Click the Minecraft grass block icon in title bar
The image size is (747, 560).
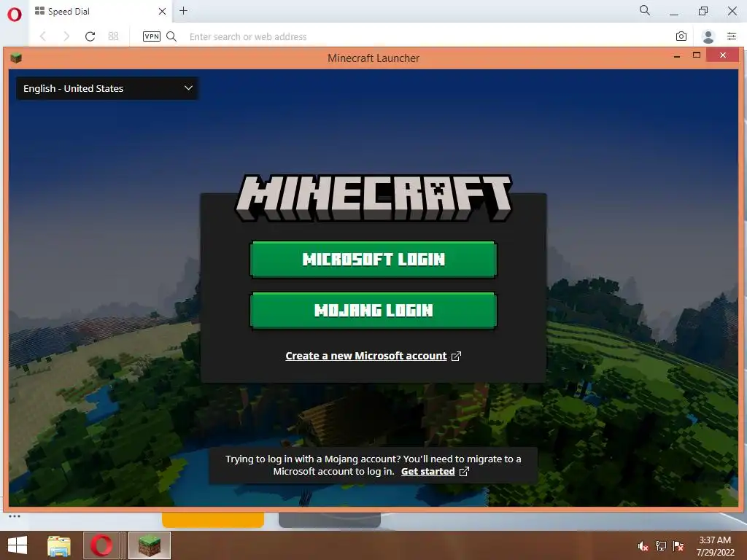click(x=16, y=58)
